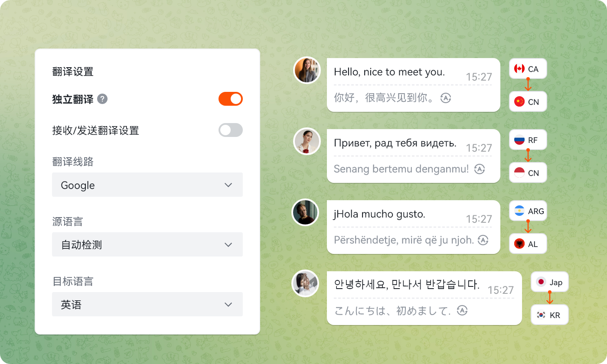Click translate icon after 你好，很高兴见到你

(x=446, y=98)
